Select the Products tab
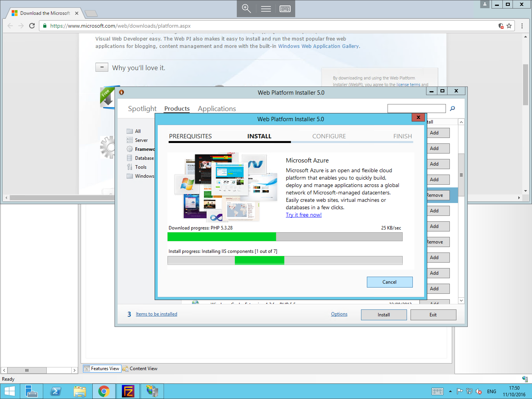This screenshot has height=399, width=532. pos(177,109)
